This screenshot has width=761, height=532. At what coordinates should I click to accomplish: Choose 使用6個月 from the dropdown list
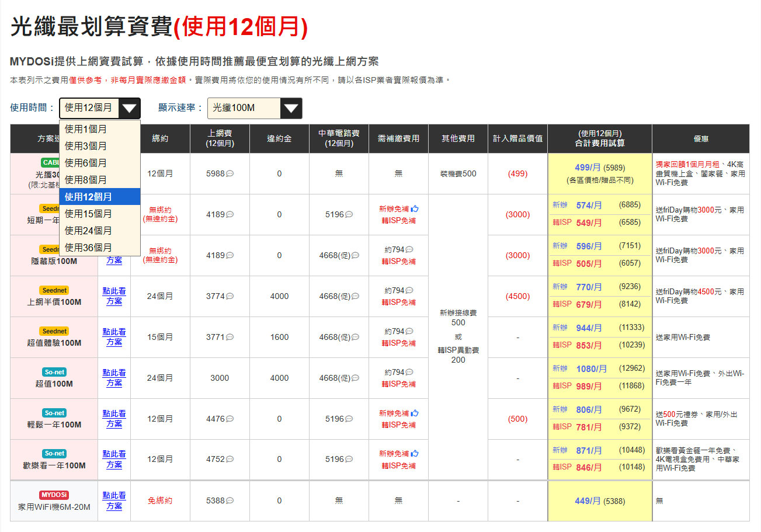[100, 163]
